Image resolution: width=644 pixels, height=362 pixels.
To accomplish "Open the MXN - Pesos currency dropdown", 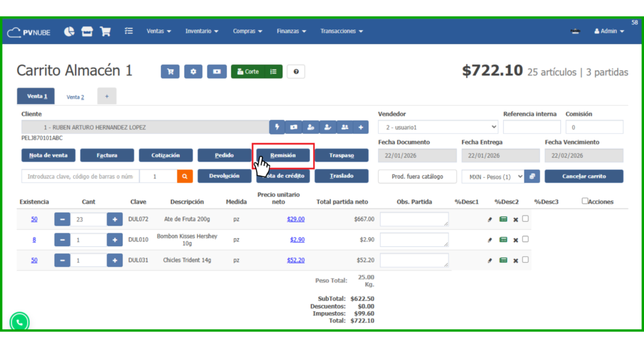I will tap(492, 177).
